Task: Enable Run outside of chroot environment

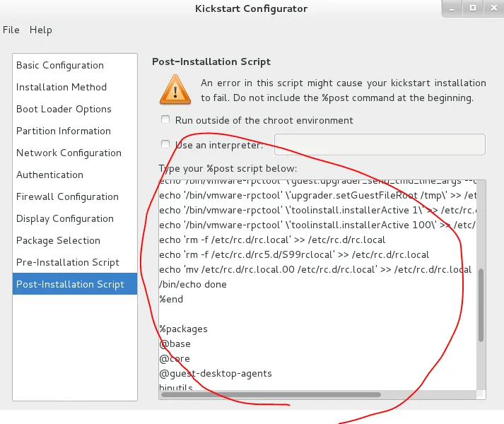Action: coord(165,120)
